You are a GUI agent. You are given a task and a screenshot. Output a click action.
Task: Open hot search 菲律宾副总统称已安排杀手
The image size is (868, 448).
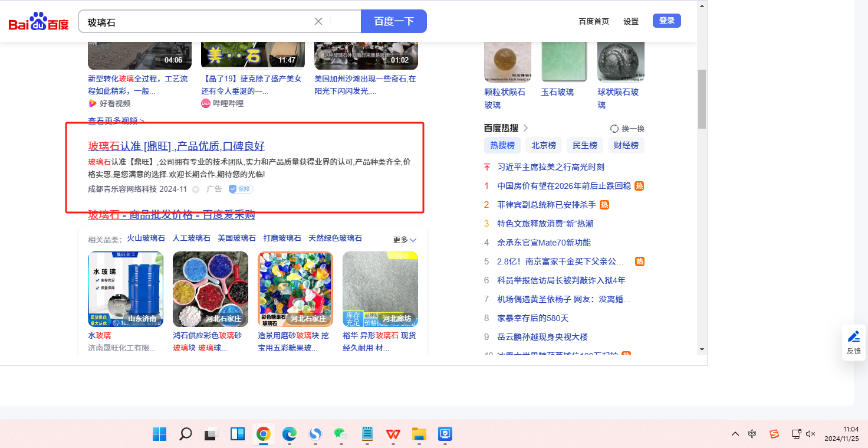pyautogui.click(x=547, y=205)
